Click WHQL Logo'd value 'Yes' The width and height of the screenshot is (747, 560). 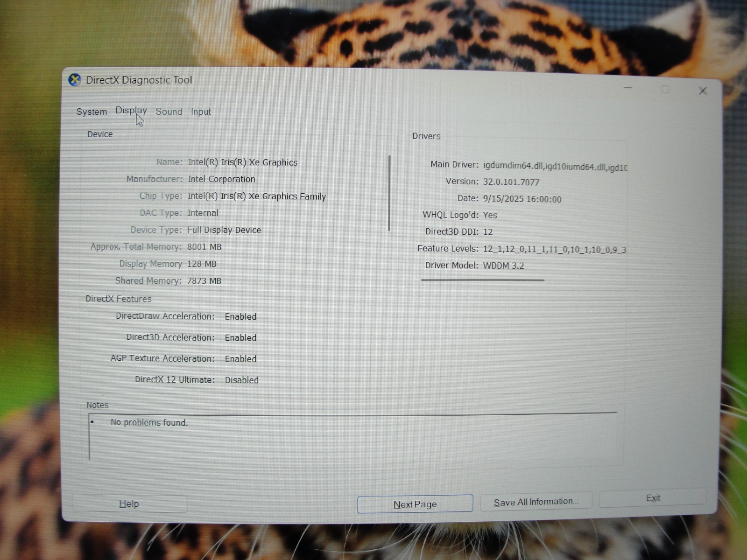click(x=490, y=215)
